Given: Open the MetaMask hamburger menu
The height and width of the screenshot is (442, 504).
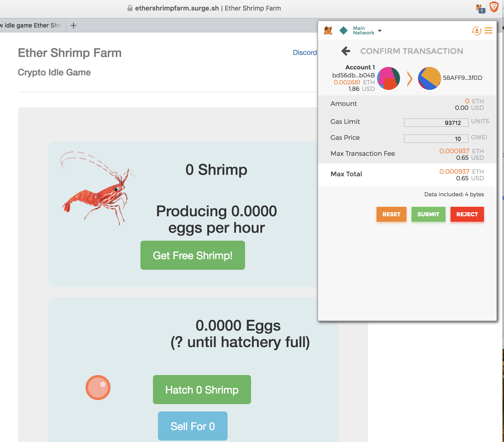Looking at the screenshot, I should [488, 30].
